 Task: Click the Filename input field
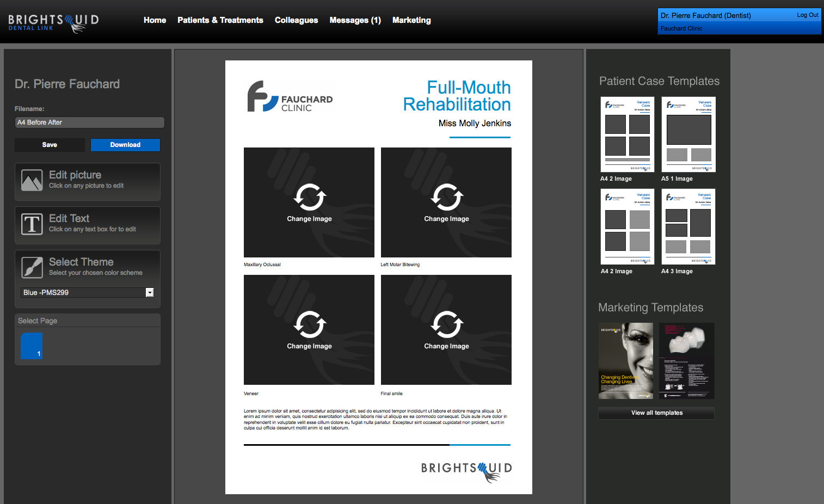(89, 122)
